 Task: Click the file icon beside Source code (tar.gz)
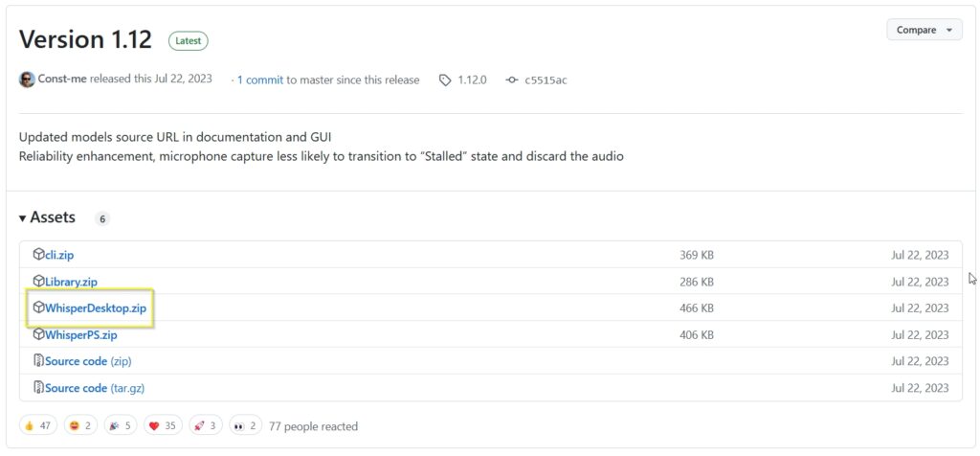38,388
